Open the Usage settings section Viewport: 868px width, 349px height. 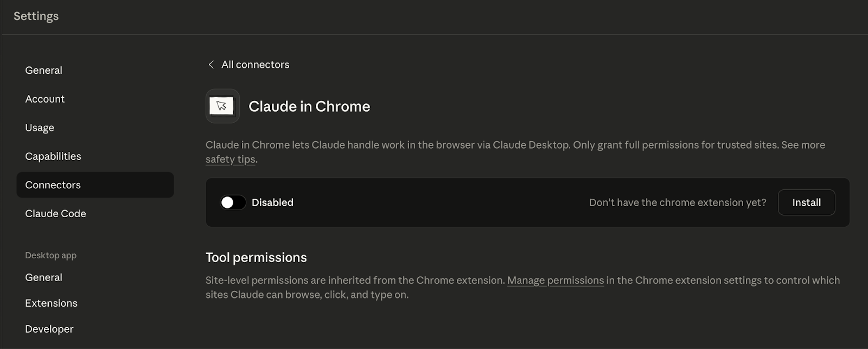(40, 128)
